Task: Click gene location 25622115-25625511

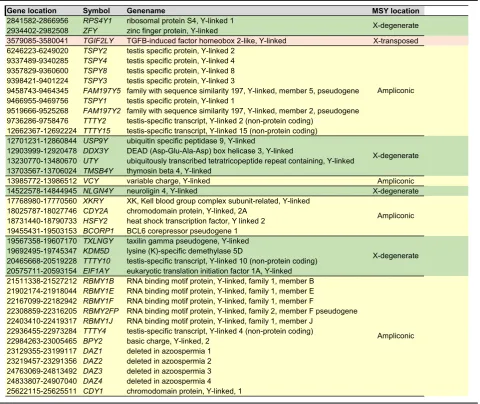Action: pyautogui.click(x=42, y=391)
